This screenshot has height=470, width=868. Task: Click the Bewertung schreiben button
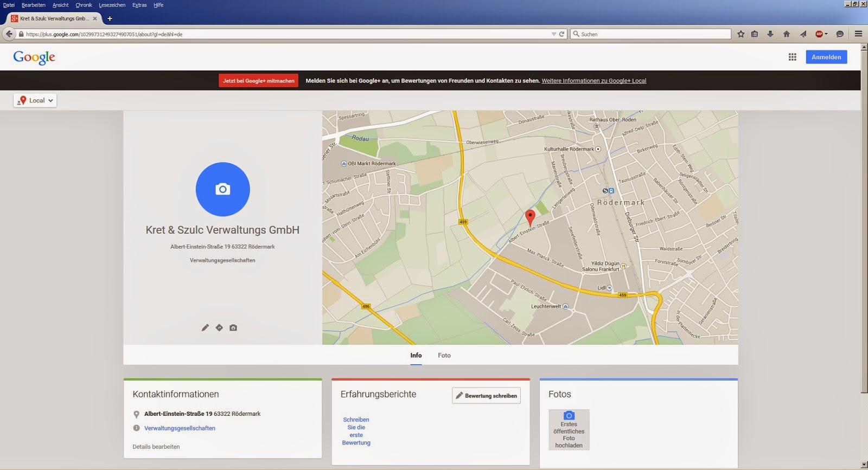pos(486,396)
